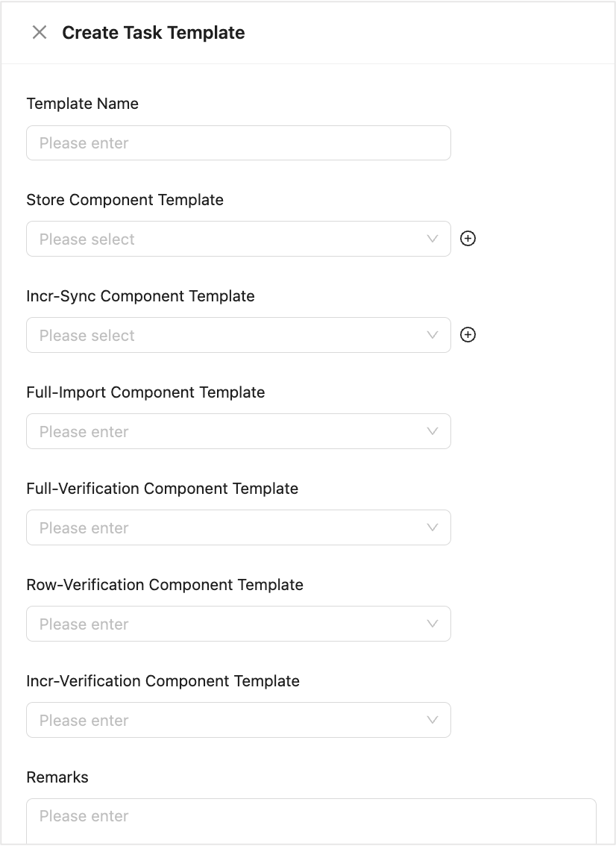Screen dimensions: 616x846
Task: Click the chevron arrow in Store Component Template
Action: click(x=433, y=239)
